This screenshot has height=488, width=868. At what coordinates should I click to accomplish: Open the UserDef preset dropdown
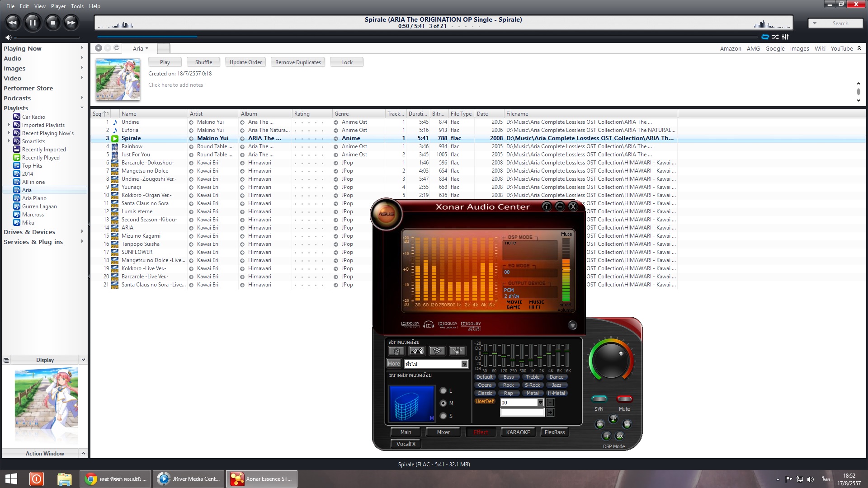tap(540, 403)
